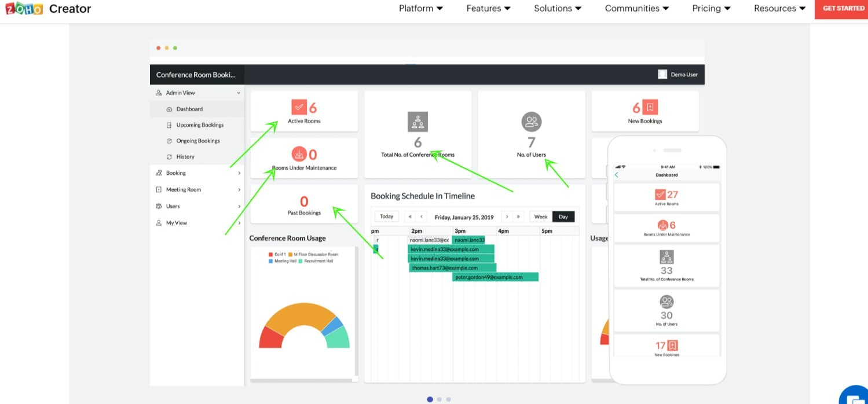Click the My View person icon
Image resolution: width=868 pixels, height=404 pixels.
pos(159,223)
